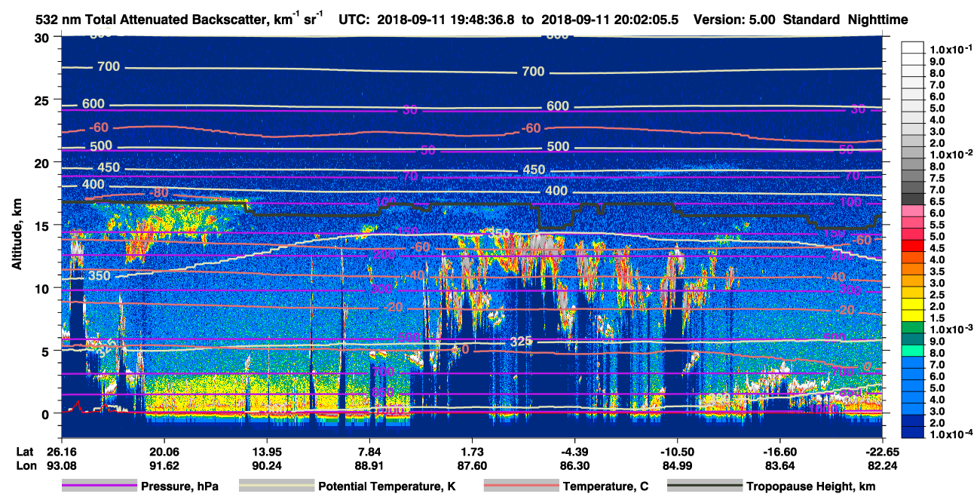This screenshot has height=503, width=980.
Task: Click the 'Lon' row label
Action: 26,465
